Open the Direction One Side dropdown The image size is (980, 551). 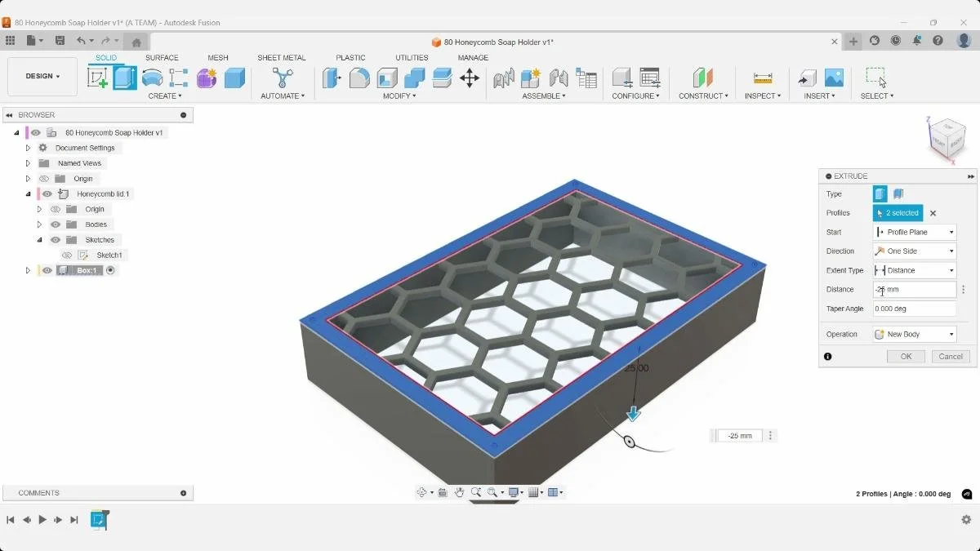click(x=914, y=251)
